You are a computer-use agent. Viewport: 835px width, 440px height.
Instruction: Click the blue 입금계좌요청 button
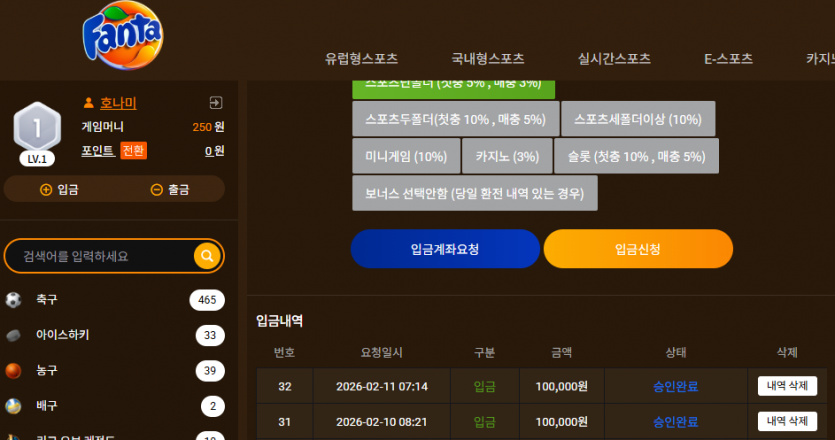point(445,249)
